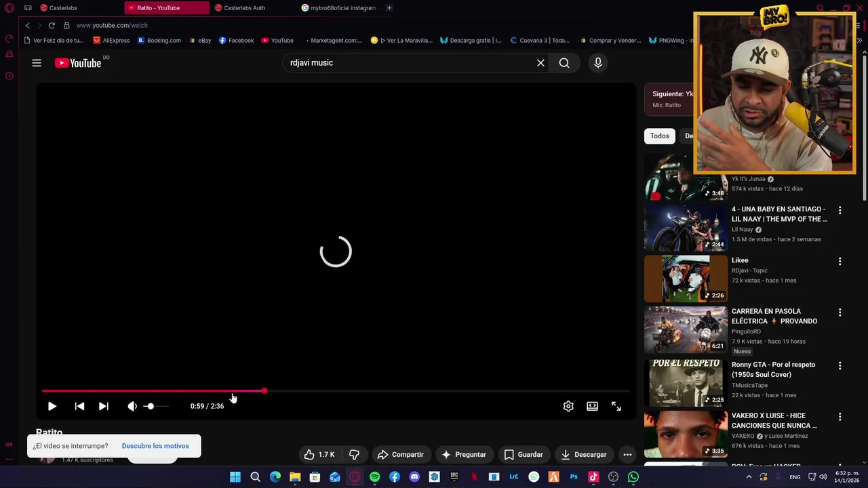Click channel name 'PinguiloRD'
Image resolution: width=868 pixels, height=488 pixels.
(746, 331)
